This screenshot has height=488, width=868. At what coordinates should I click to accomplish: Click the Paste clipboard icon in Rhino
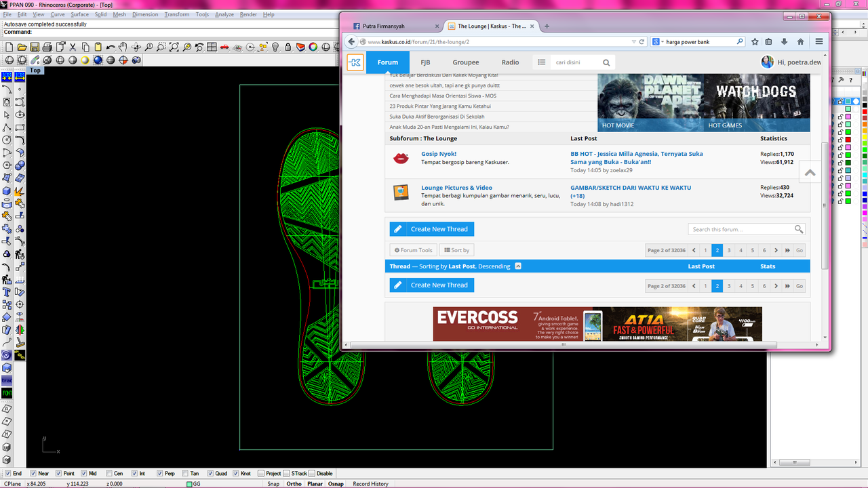98,47
